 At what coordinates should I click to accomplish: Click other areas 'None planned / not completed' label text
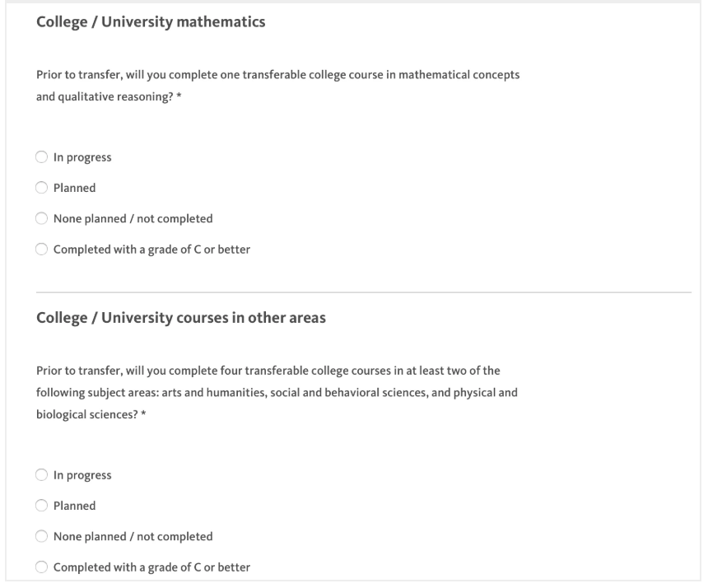pos(133,537)
